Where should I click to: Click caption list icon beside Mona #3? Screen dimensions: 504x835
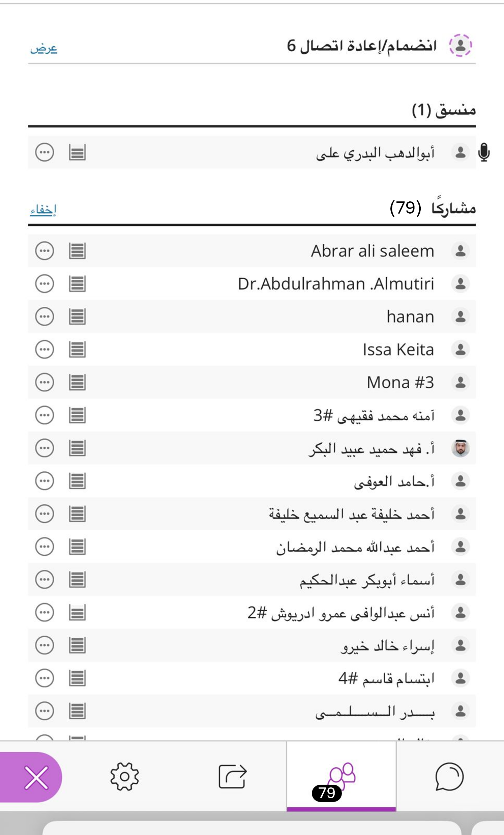(77, 382)
